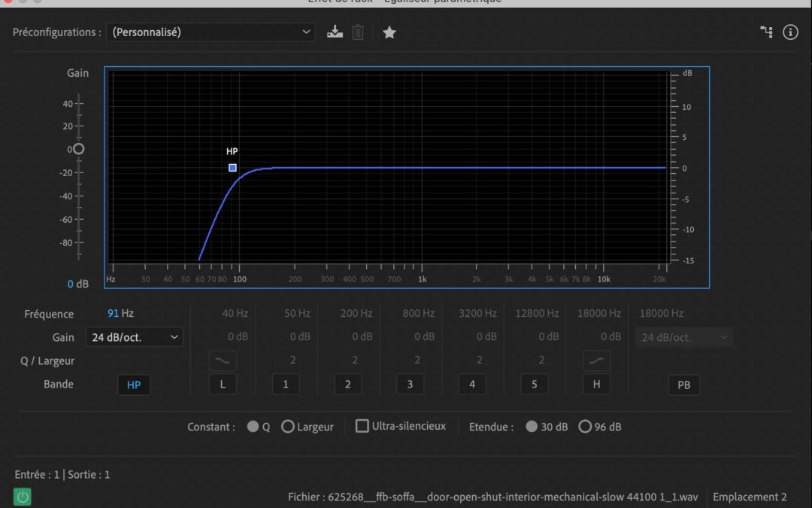Click the Q value 2 of band 5
812x508 pixels.
point(541,360)
